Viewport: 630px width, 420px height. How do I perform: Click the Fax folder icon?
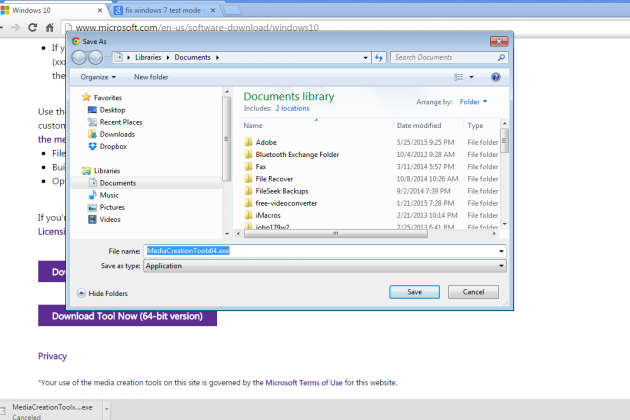[x=249, y=166]
